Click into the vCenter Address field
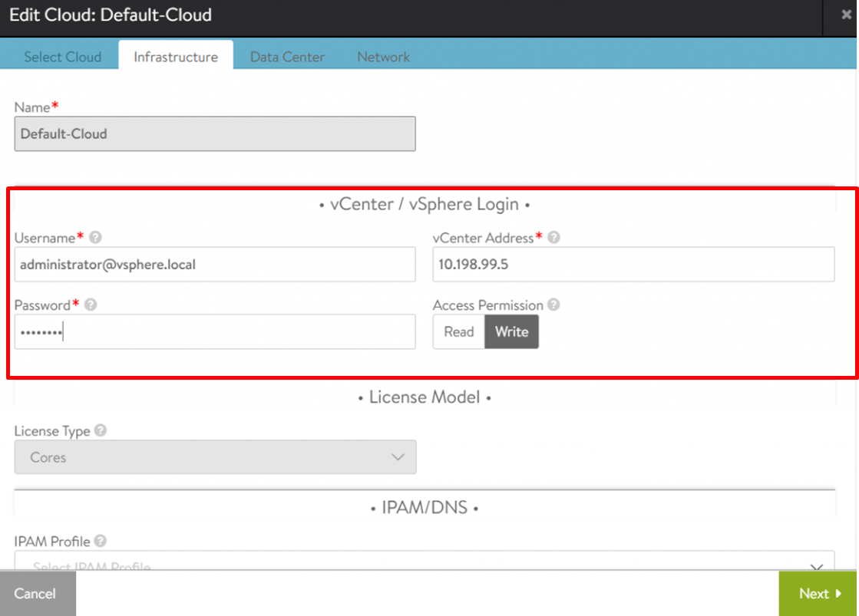The image size is (859, 616). 634,265
